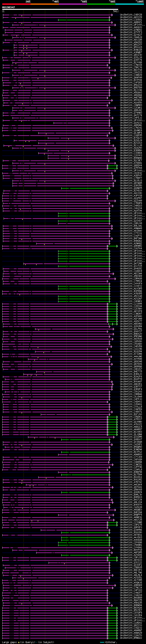Select the UniRef100_Q1LP81 label

[131, 329]
